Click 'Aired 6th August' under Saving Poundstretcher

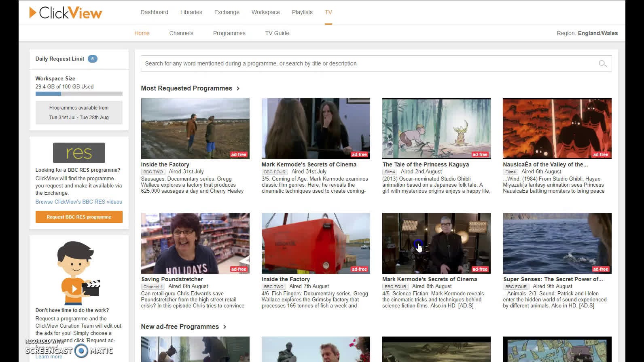tap(188, 286)
